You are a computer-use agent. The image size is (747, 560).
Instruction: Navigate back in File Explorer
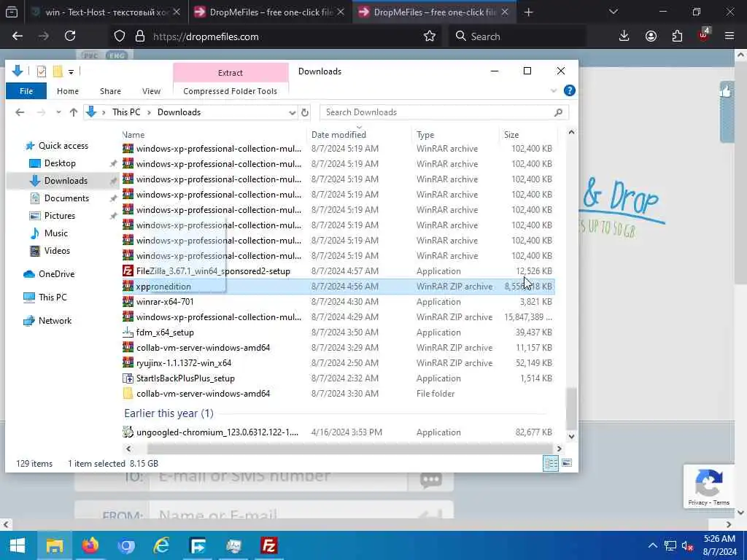click(20, 112)
